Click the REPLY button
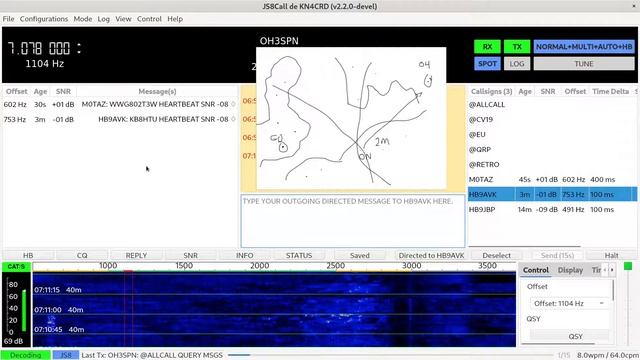Viewport: 640px width, 360px height. click(136, 255)
